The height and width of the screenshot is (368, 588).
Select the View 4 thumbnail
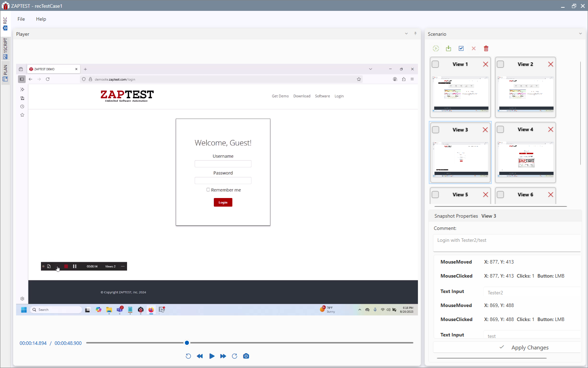[x=525, y=159]
